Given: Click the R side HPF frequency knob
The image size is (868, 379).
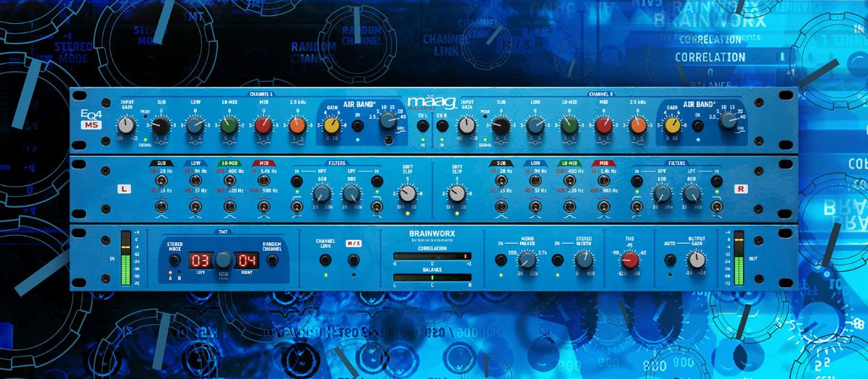Looking at the screenshot, I should 661,194.
